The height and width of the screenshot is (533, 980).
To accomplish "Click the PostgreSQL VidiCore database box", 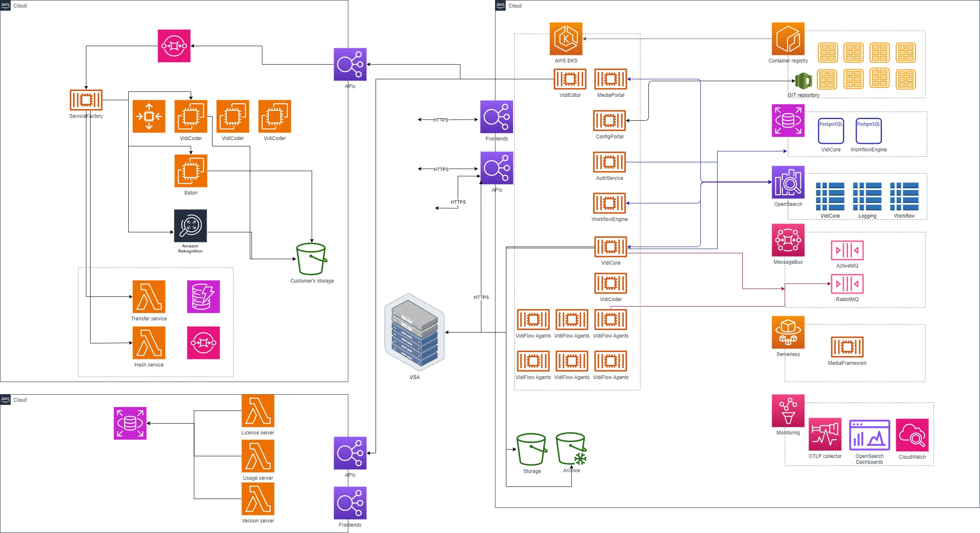I will 831,131.
